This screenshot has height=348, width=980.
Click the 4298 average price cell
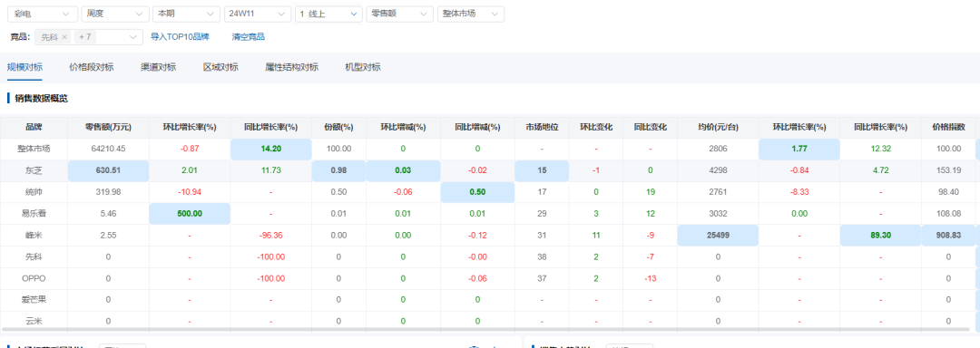pos(718,170)
